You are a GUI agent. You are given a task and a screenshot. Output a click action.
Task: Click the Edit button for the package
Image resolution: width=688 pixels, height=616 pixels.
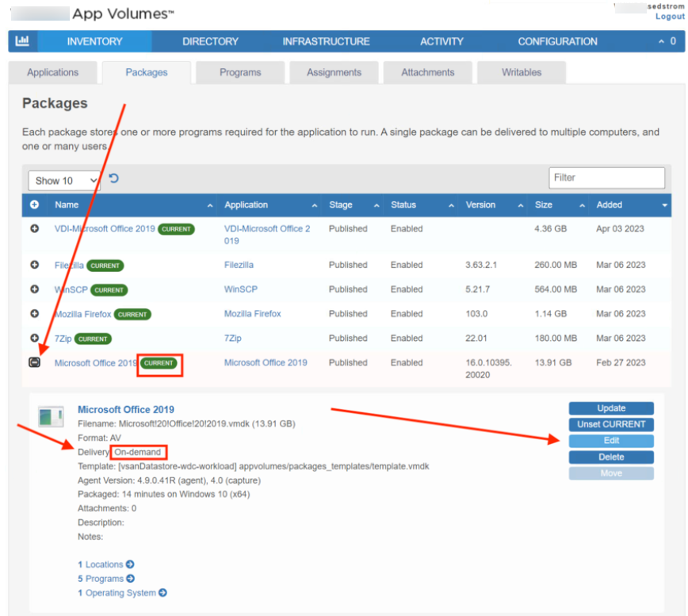(611, 441)
